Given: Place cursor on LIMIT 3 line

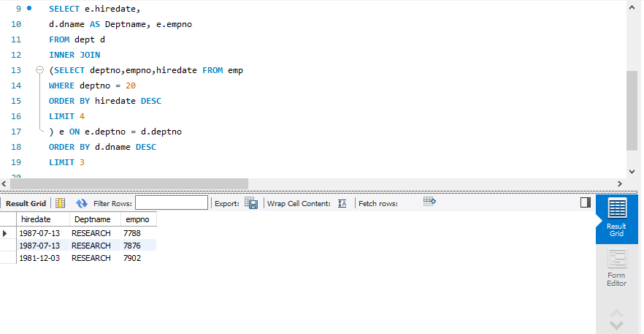Looking at the screenshot, I should point(66,162).
